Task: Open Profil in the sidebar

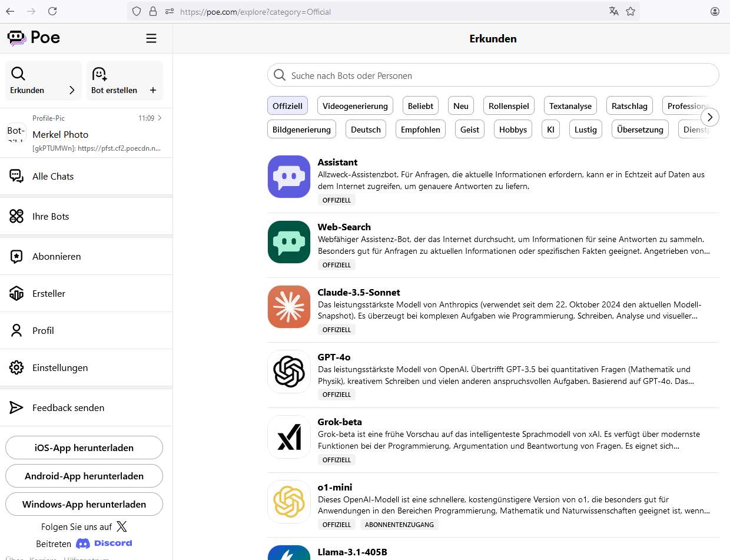Action: click(x=86, y=330)
